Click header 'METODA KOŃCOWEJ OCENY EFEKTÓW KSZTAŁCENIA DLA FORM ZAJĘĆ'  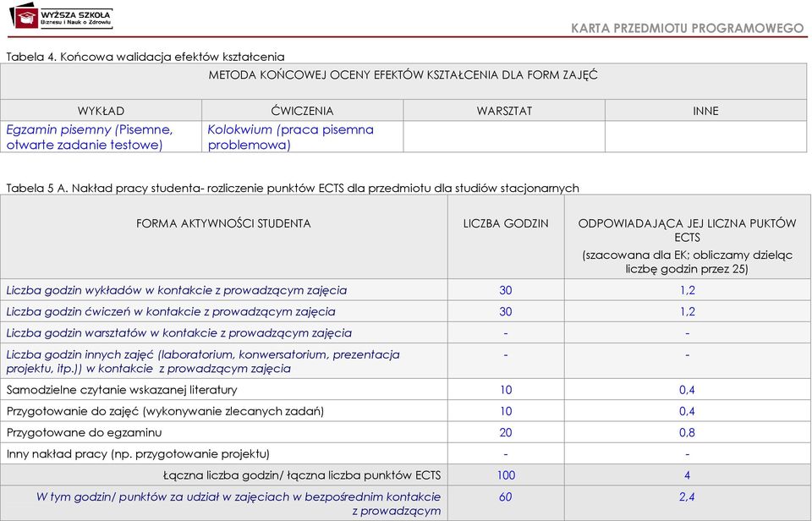403,74
